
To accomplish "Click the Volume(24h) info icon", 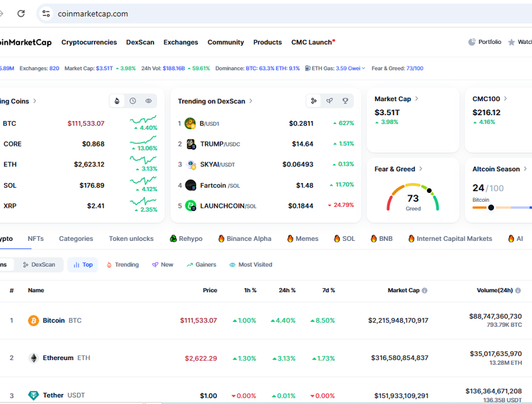I will [518, 291].
